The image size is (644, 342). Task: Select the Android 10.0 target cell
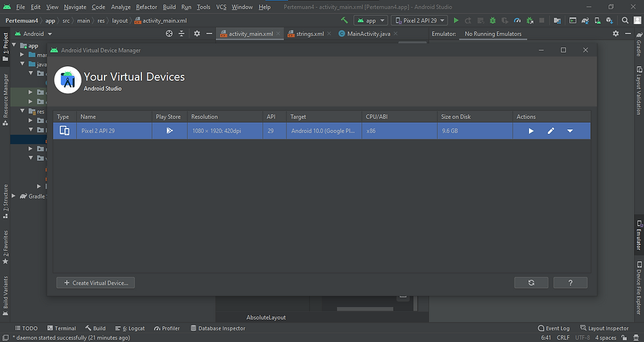[x=323, y=131]
